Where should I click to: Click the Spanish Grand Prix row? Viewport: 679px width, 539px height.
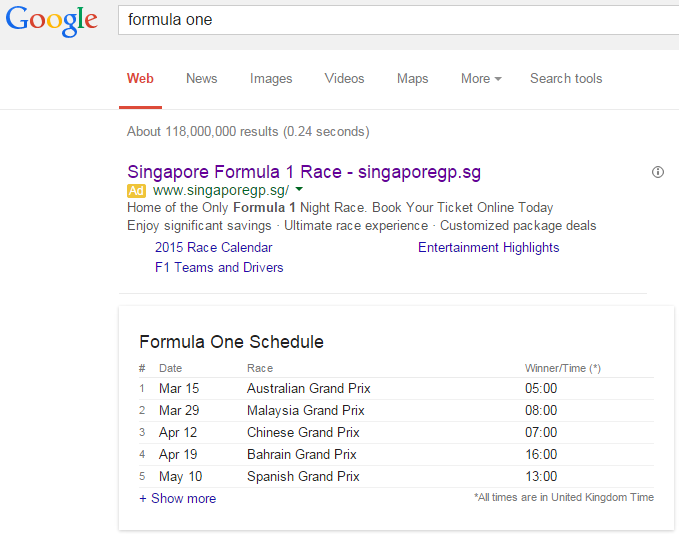pyautogui.click(x=396, y=477)
